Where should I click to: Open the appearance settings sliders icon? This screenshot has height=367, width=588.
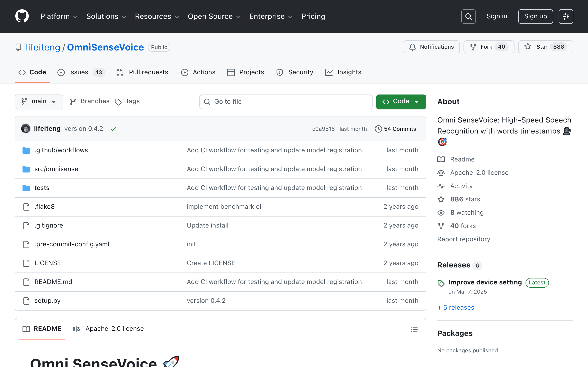point(566,17)
